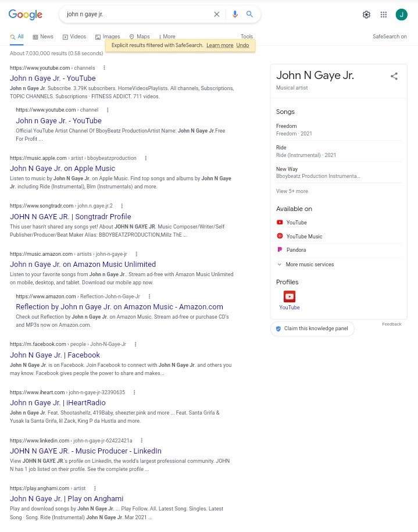
Task: Click the YouTube Music text link
Action: 304,236
